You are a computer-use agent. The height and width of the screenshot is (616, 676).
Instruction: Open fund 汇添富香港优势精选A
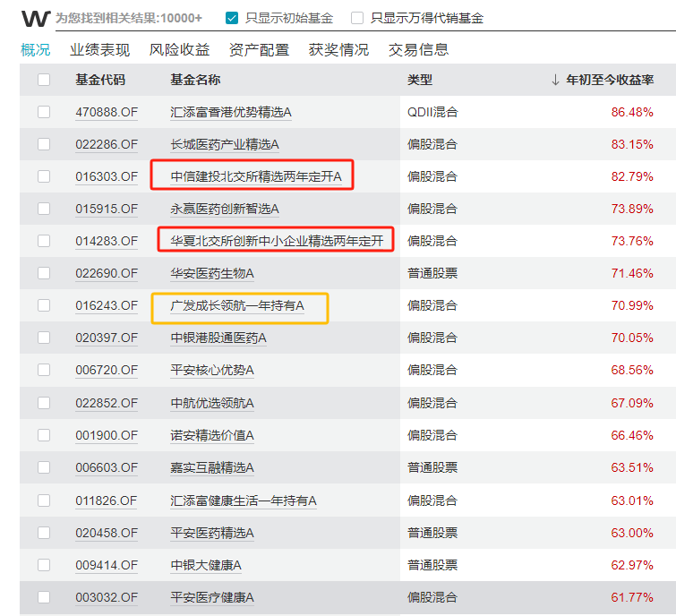[231, 112]
